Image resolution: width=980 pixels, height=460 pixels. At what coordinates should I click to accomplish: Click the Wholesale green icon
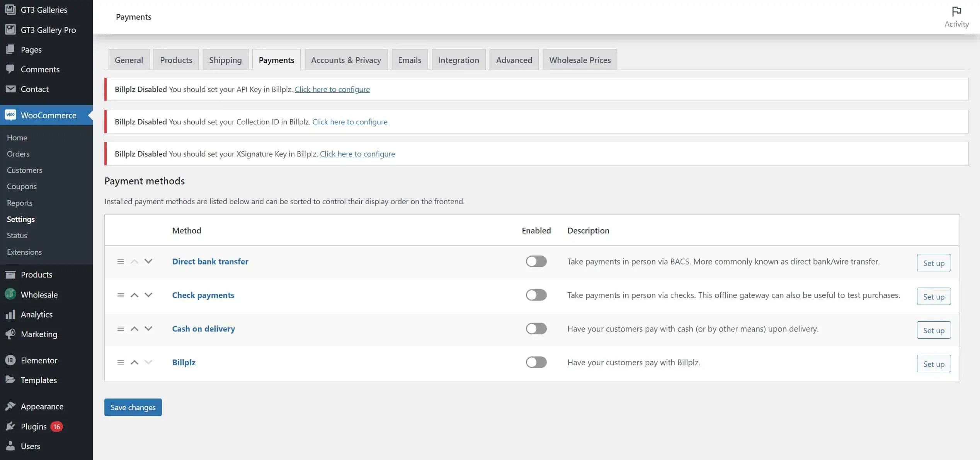coord(10,294)
